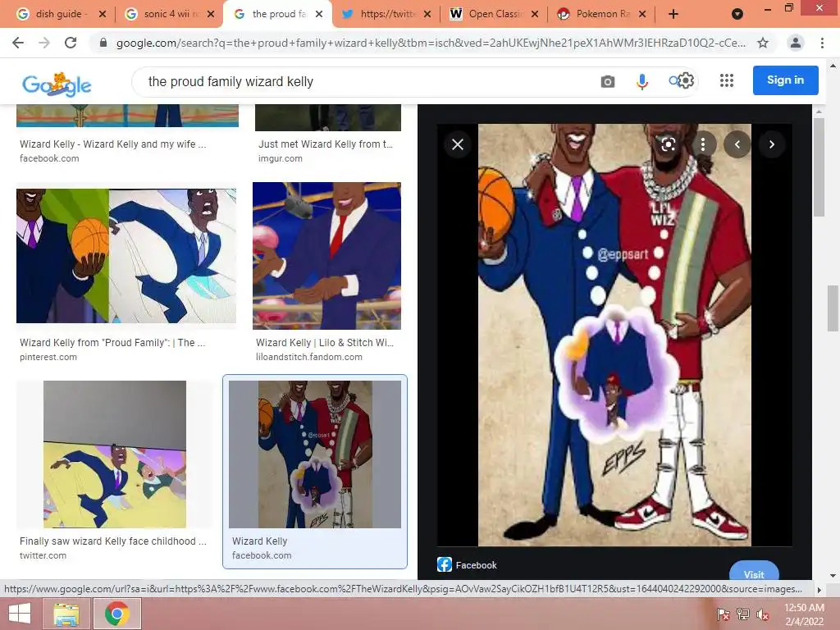The height and width of the screenshot is (630, 840).
Task: Click the taskbar clock showing 12:50 AM
Action: click(804, 614)
